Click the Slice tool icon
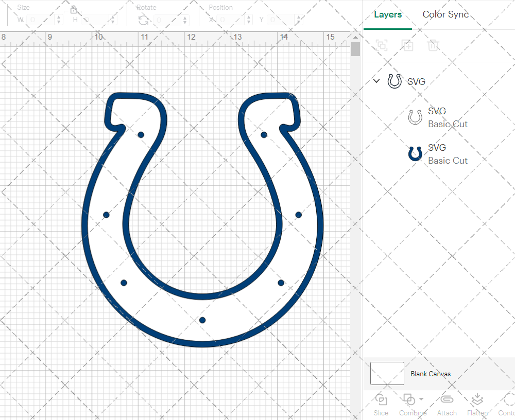This screenshot has height=420, width=515. [x=381, y=400]
